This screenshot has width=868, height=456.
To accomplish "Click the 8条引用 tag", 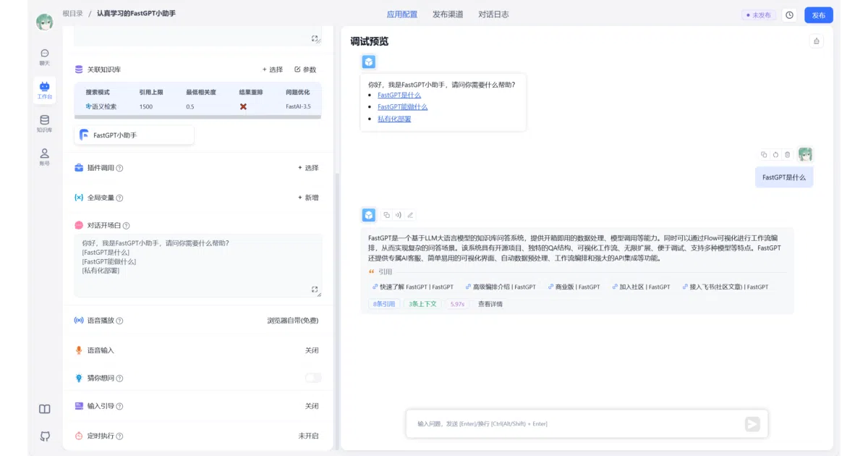I will coord(384,304).
